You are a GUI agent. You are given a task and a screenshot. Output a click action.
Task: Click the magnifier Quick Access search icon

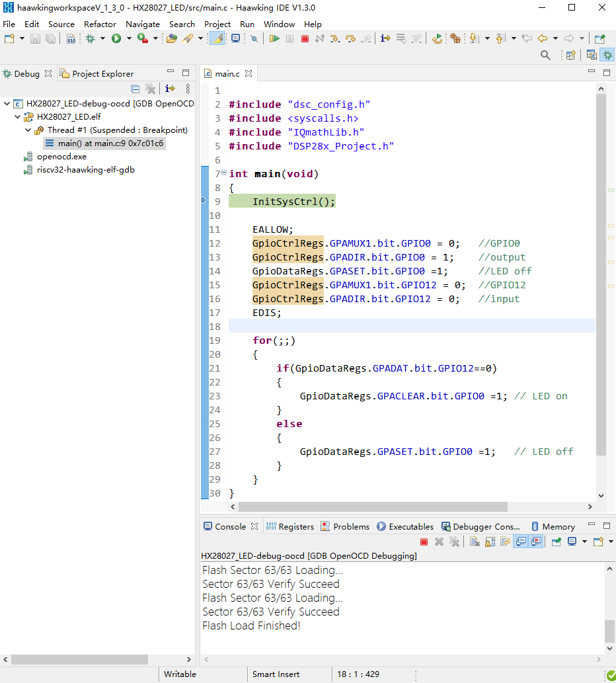click(545, 55)
